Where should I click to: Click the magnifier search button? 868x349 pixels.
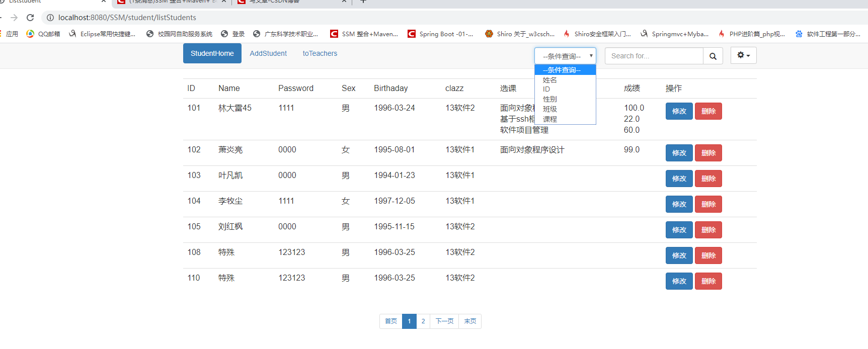pos(713,56)
